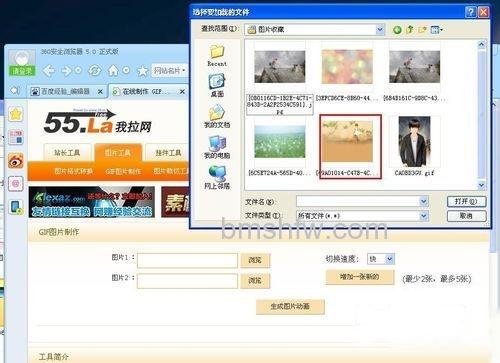This screenshot has height=363, width=500.
Task: Open 网上邻居 in dialog places bar
Action: point(217,177)
